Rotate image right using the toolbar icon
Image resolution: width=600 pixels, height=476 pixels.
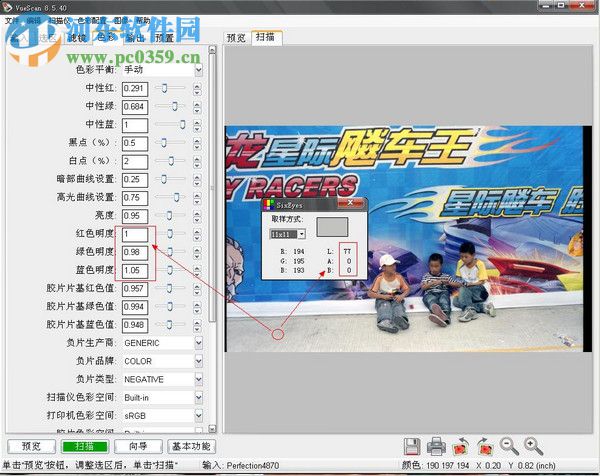point(484,447)
